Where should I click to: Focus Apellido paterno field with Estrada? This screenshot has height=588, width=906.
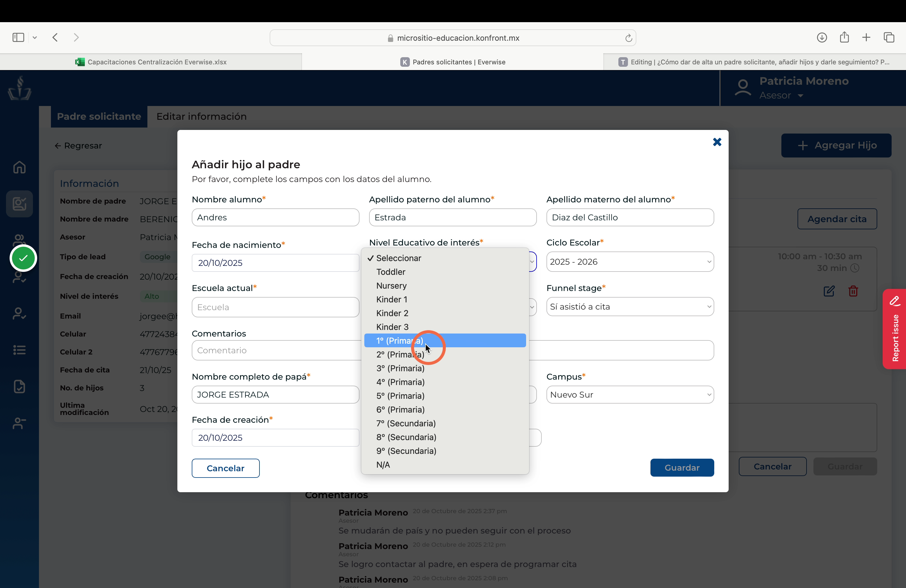pos(453,218)
